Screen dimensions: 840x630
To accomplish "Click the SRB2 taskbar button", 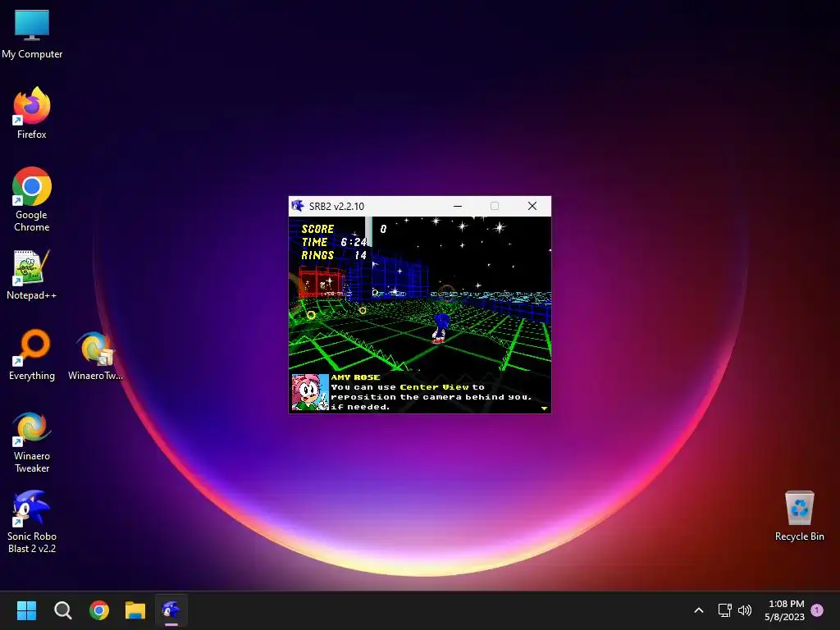I will (x=171, y=610).
